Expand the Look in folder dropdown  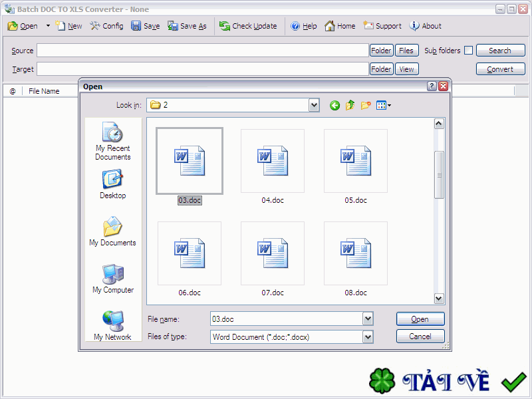[x=314, y=105]
